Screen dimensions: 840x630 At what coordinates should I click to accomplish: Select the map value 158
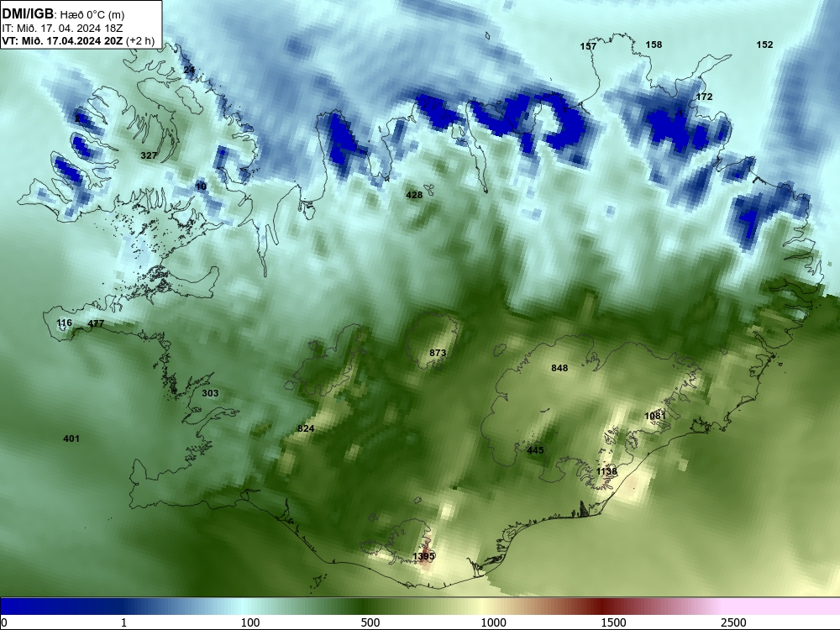coord(654,45)
